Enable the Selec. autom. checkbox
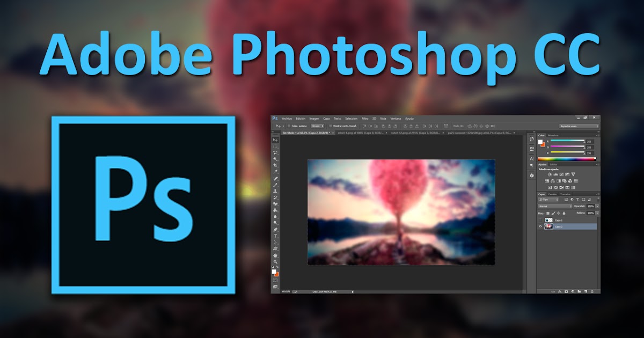Viewport: 644px width, 338px height. [289, 126]
